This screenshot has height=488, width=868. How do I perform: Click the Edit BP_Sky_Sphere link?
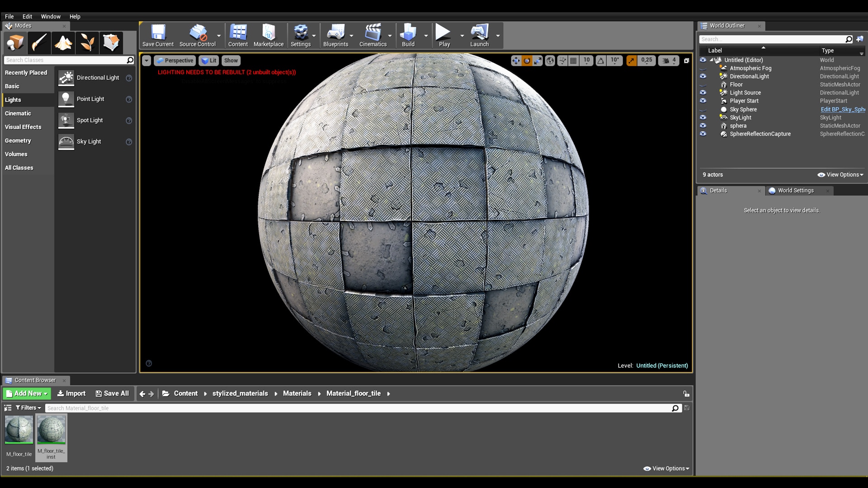(x=843, y=109)
